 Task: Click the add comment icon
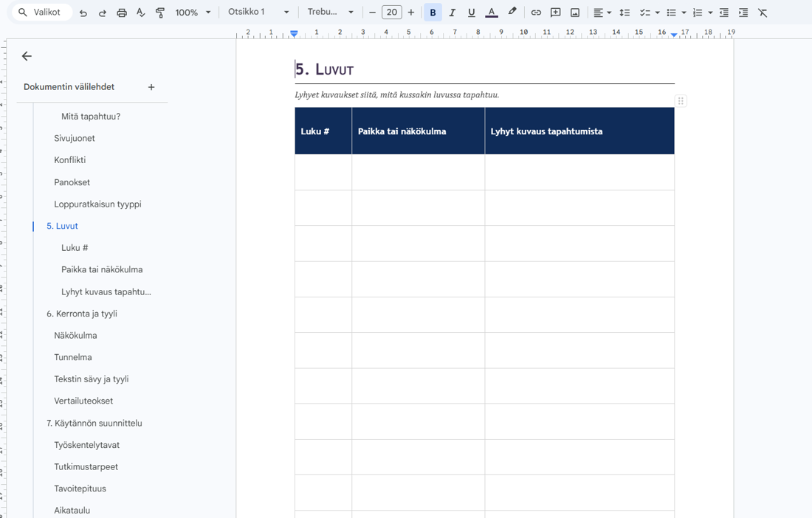555,13
